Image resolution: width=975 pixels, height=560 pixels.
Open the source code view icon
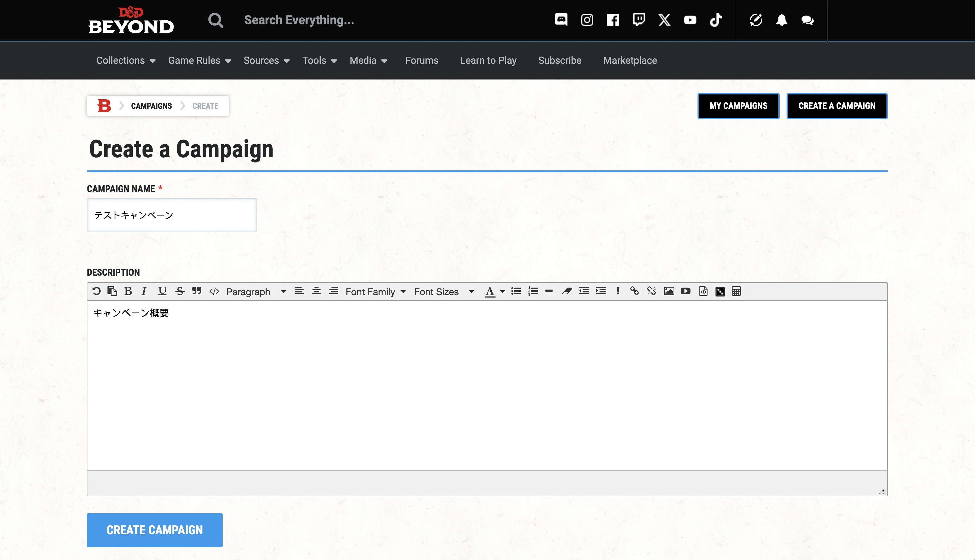pos(214,291)
